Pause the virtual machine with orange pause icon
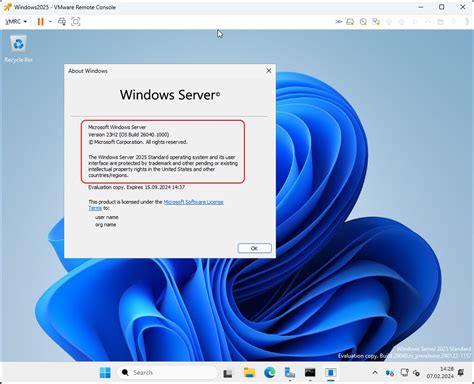The width and height of the screenshot is (474, 384). click(x=41, y=22)
